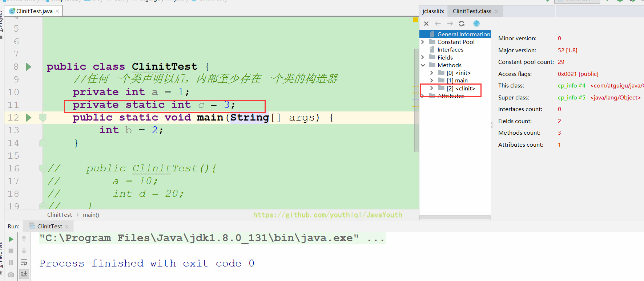Select Constant Pool tree item
Viewport: 644px width, 281px height.
pos(456,42)
